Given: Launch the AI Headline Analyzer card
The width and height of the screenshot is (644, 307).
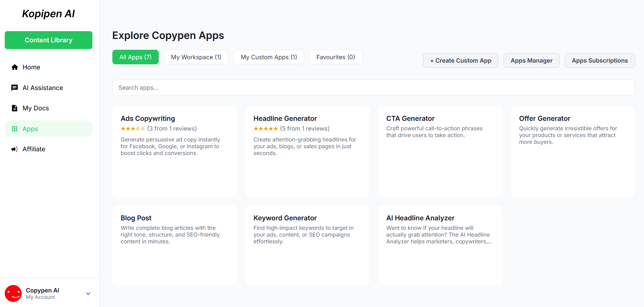Looking at the screenshot, I should point(440,245).
